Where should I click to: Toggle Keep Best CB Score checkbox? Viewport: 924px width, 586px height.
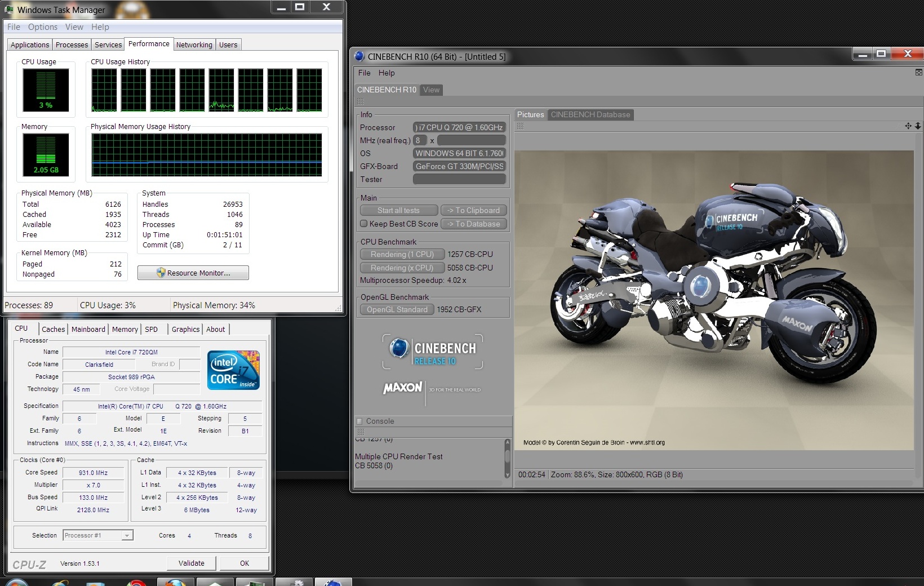tap(364, 224)
